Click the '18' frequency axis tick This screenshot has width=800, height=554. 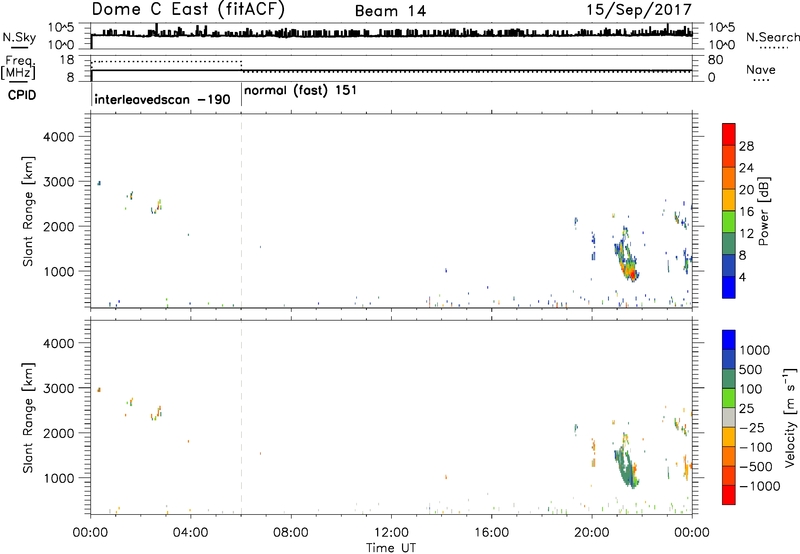(x=67, y=60)
